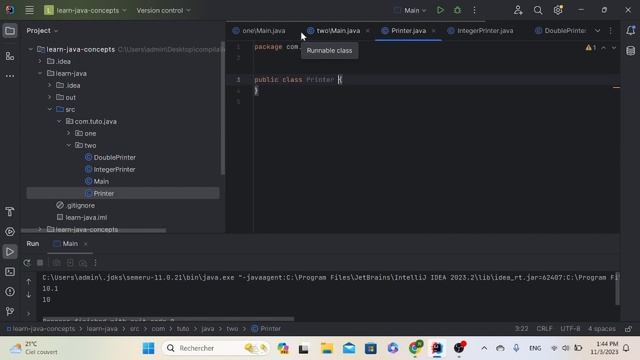640x360 pixels.
Task: Open File Explorer from taskbar
Action: pos(327,348)
